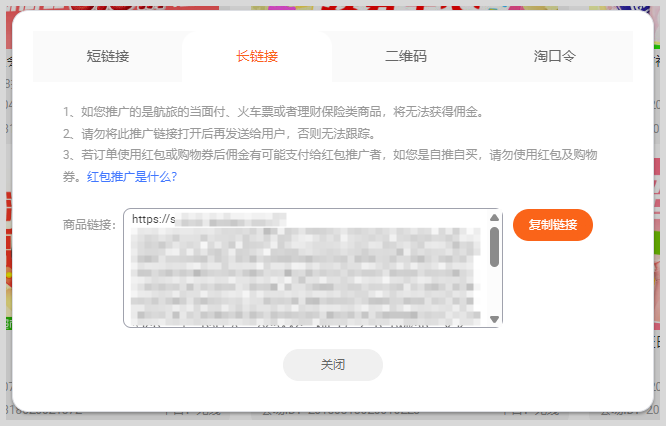The width and height of the screenshot is (666, 426).
Task: Open the 红包推广是什么? help link
Action: coord(132,176)
